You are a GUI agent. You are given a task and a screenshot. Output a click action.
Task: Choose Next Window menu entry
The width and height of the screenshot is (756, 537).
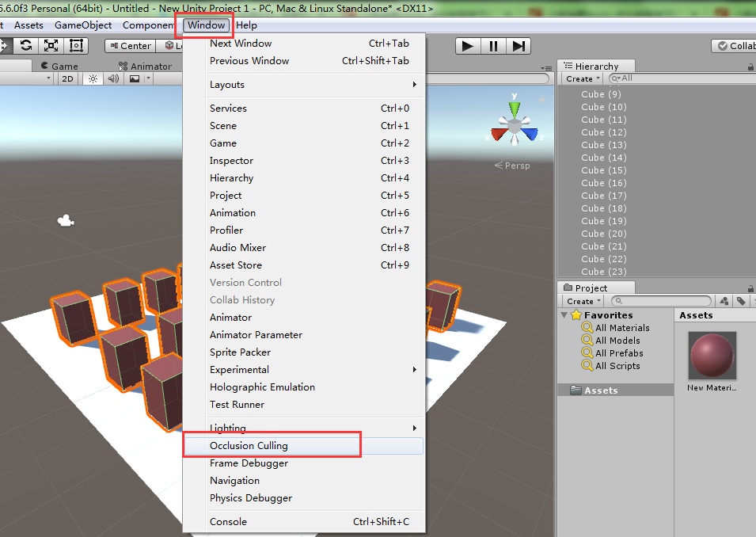304,44
